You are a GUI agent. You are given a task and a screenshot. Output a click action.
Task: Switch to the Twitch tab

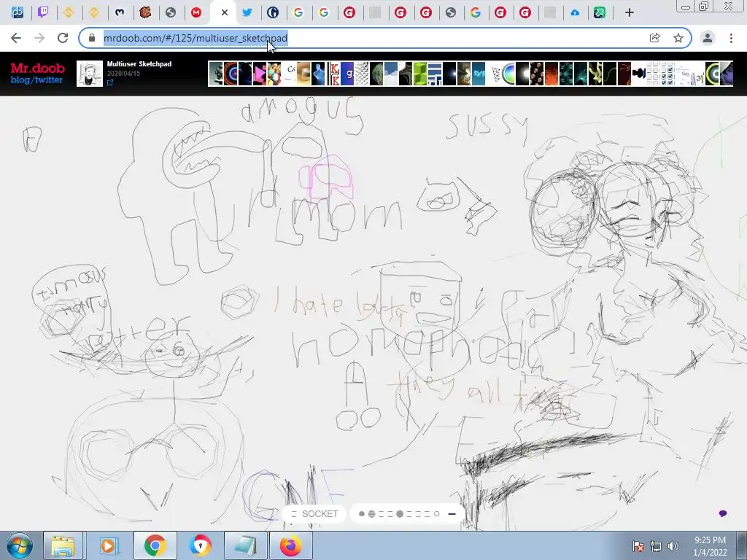[x=43, y=12]
